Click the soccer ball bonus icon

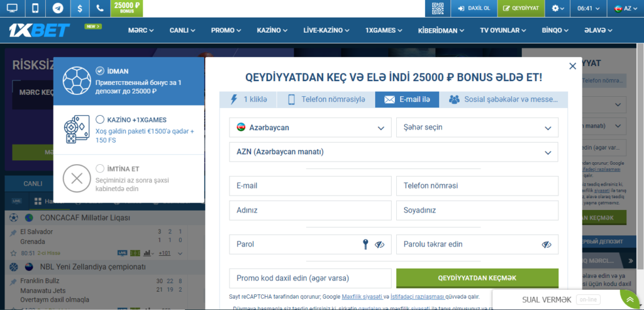[77, 81]
